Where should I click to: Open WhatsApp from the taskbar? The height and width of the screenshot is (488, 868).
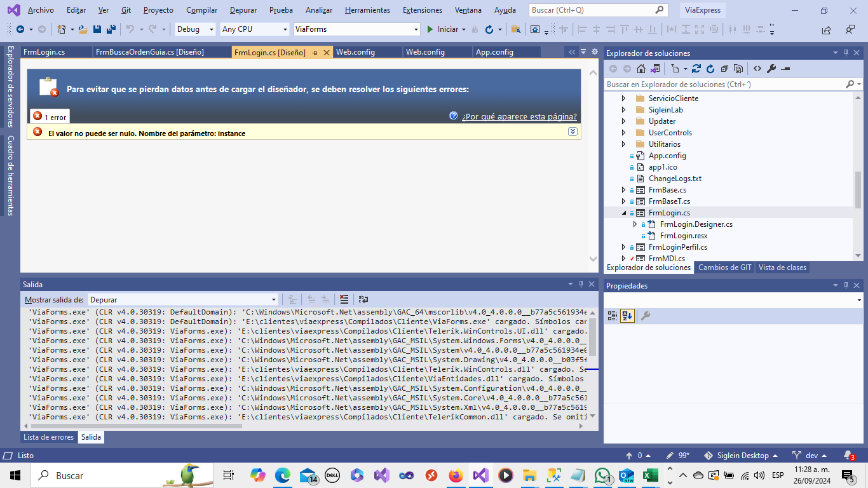[602, 475]
